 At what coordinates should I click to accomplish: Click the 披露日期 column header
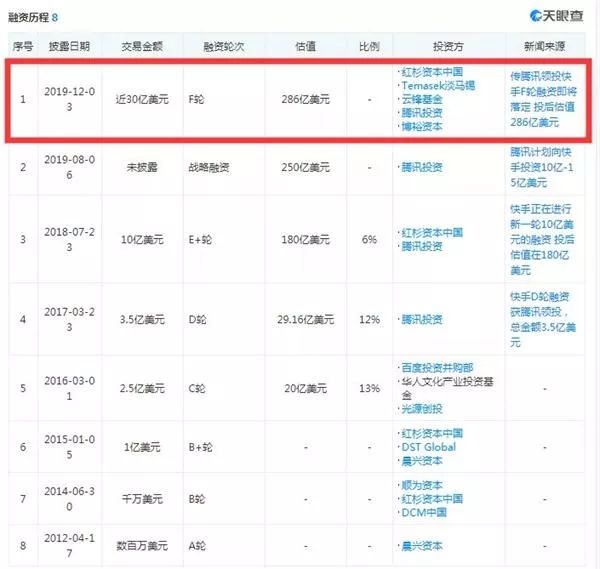(69, 46)
